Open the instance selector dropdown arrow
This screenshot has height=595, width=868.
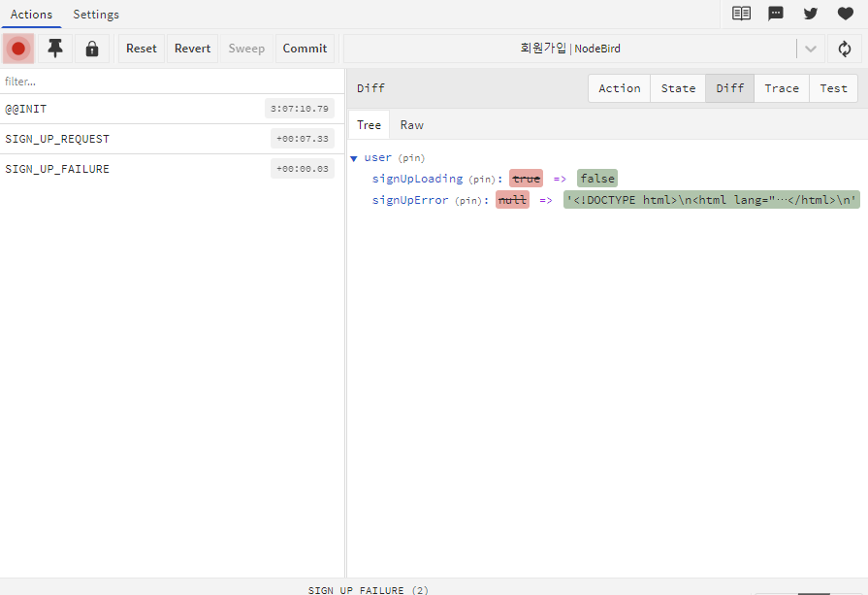point(811,49)
